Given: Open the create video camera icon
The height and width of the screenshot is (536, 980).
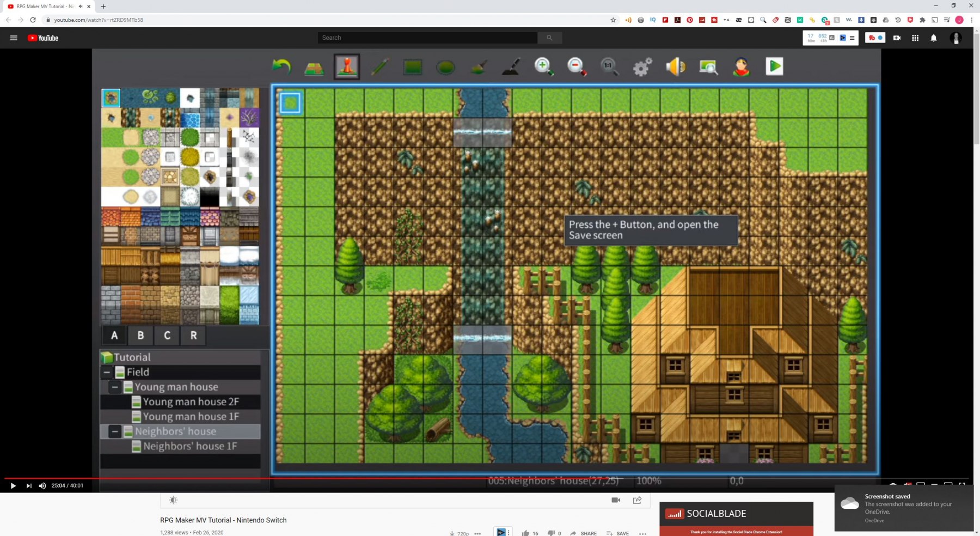Looking at the screenshot, I should coord(897,38).
